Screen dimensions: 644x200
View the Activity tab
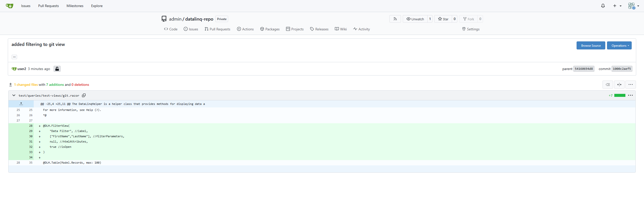(361, 29)
